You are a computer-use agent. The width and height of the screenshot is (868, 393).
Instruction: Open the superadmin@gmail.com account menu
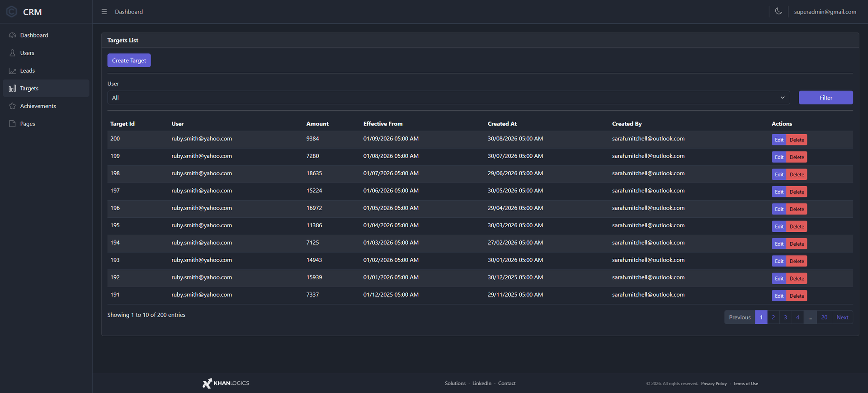[825, 12]
